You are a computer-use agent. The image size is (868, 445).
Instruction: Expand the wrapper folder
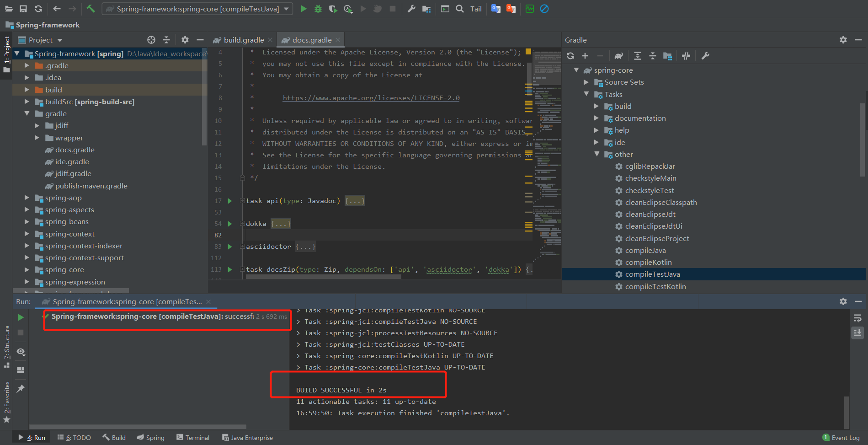click(x=37, y=138)
